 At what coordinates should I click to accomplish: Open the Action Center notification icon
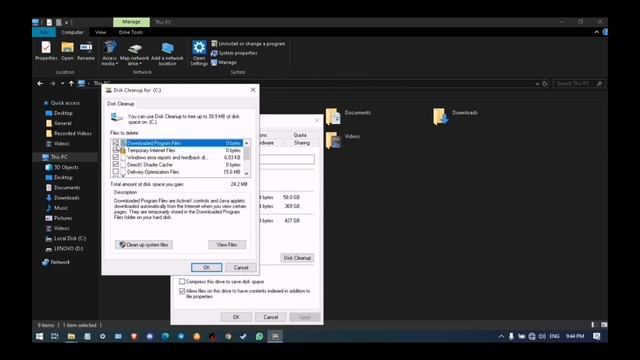click(597, 336)
